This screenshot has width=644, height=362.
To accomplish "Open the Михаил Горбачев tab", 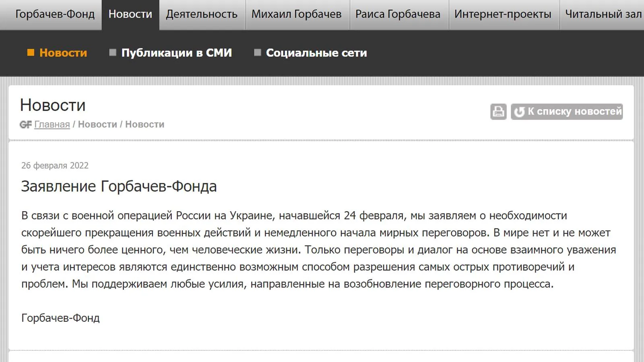I will [297, 14].
